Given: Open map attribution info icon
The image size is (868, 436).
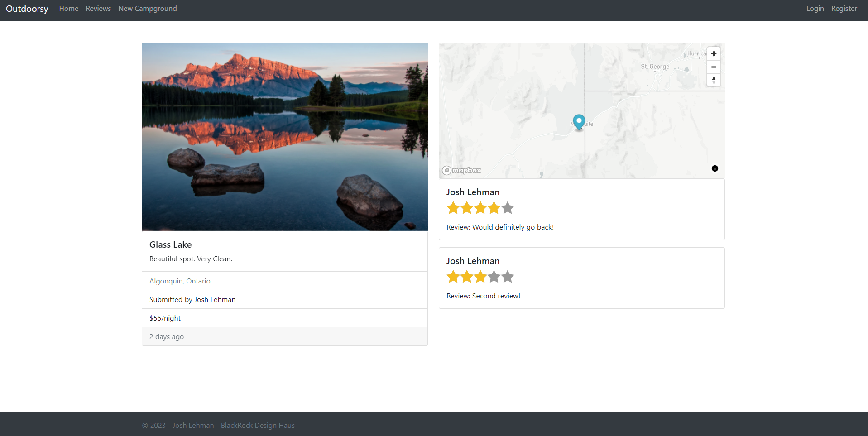Looking at the screenshot, I should point(715,168).
